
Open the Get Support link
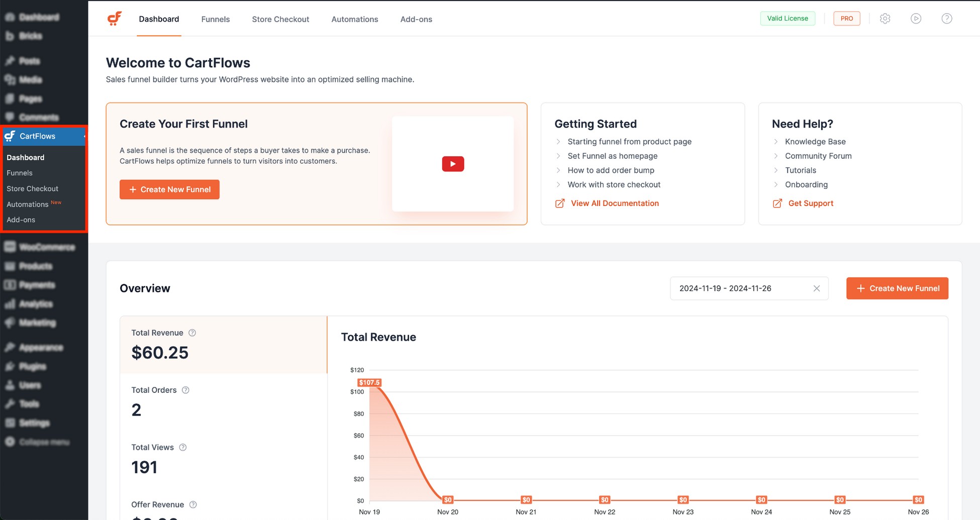[x=811, y=203]
